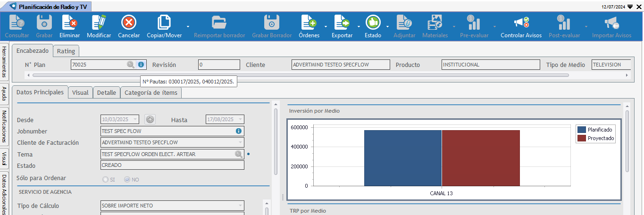Expand the Órdenes dropdown arrow
The width and height of the screenshot is (644, 215).
tap(325, 26)
